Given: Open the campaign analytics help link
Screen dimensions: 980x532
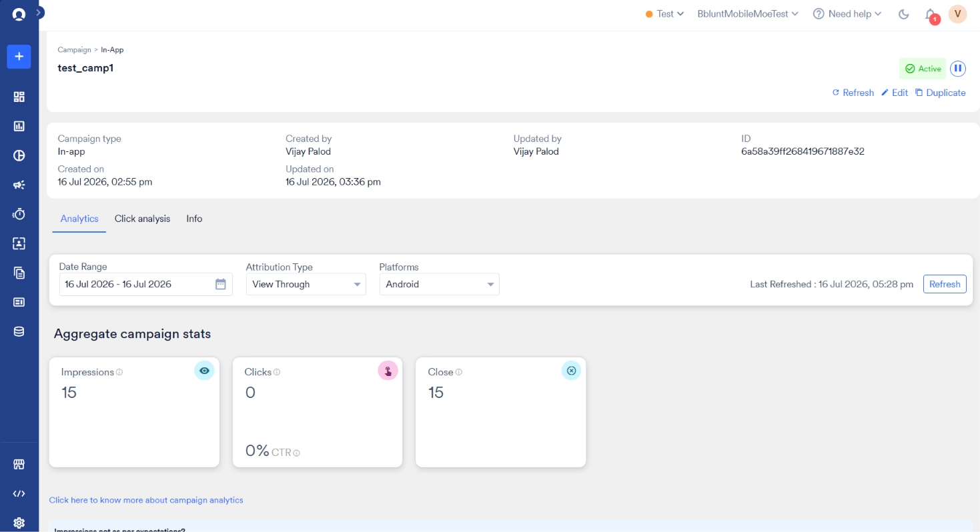Looking at the screenshot, I should click(146, 500).
